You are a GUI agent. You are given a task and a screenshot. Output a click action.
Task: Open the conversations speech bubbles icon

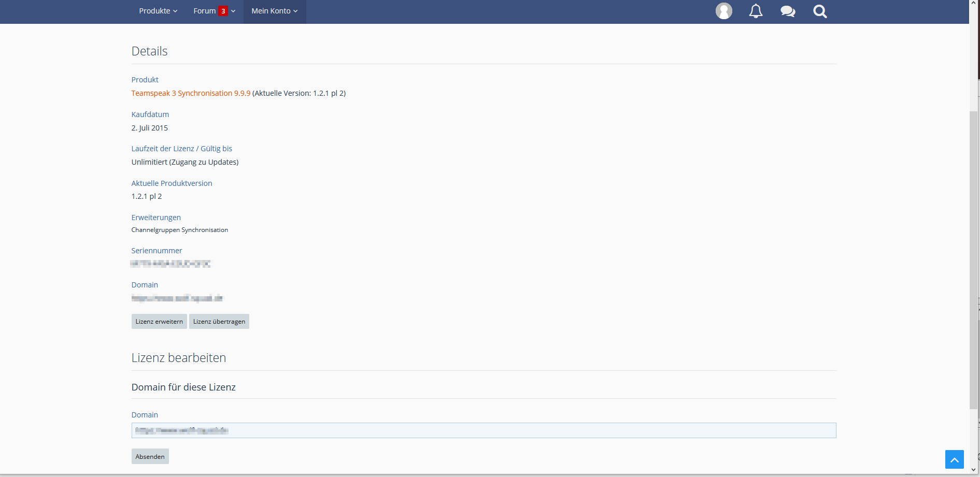788,11
